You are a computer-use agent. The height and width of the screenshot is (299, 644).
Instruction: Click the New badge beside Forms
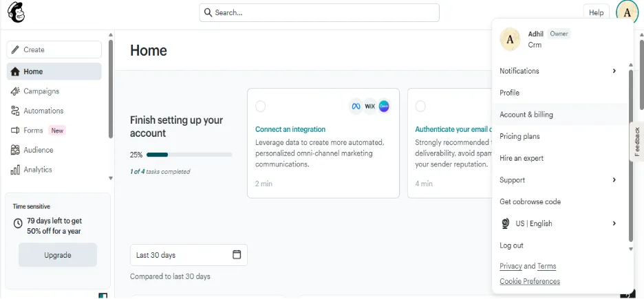(x=57, y=131)
